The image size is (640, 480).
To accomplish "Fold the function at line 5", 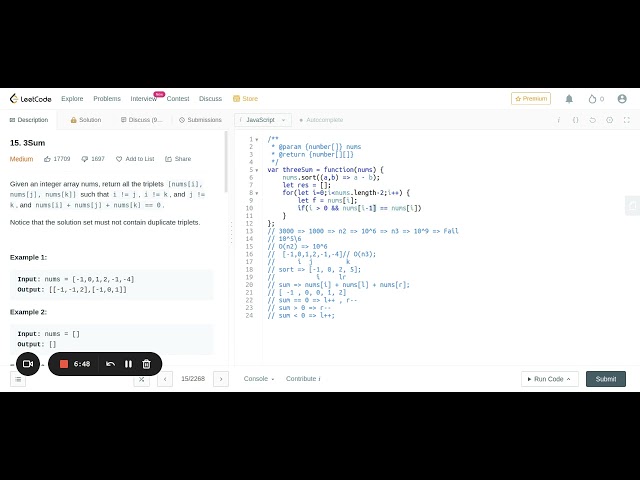I will (x=257, y=170).
